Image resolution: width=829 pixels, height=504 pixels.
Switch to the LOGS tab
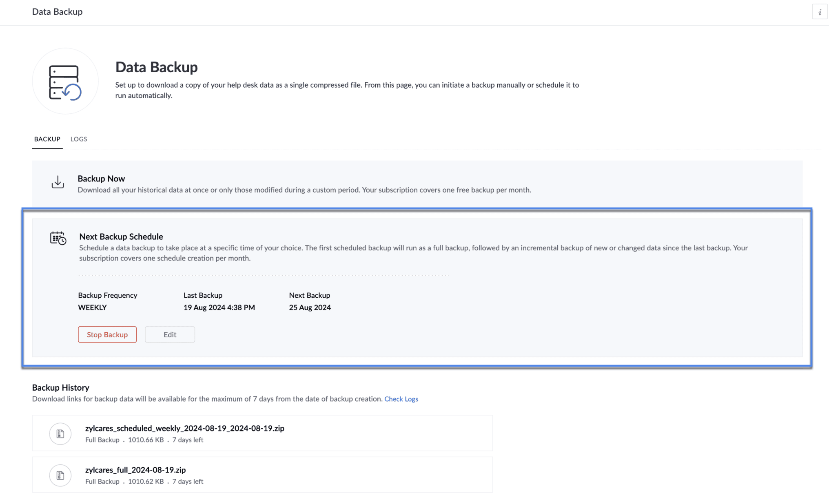79,139
